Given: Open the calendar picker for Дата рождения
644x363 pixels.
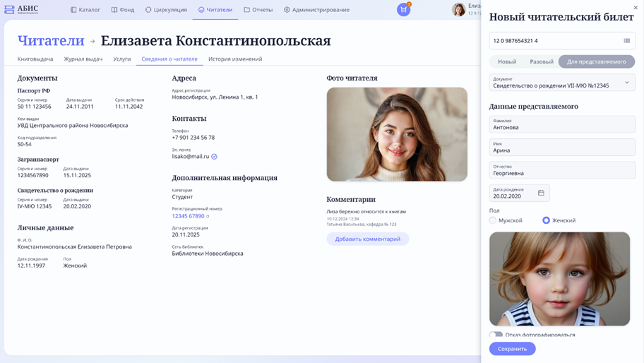Looking at the screenshot, I should pos(541,193).
